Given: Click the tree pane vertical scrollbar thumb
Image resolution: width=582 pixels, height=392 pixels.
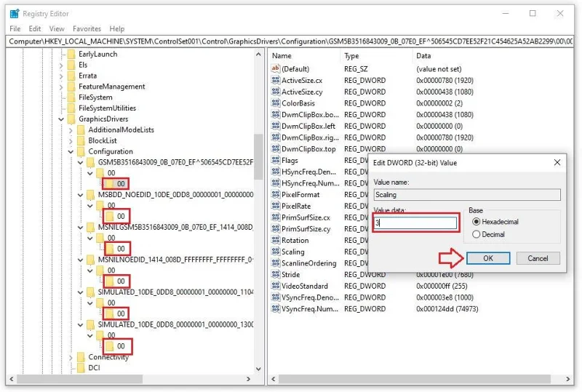Looking at the screenshot, I should (258, 156).
